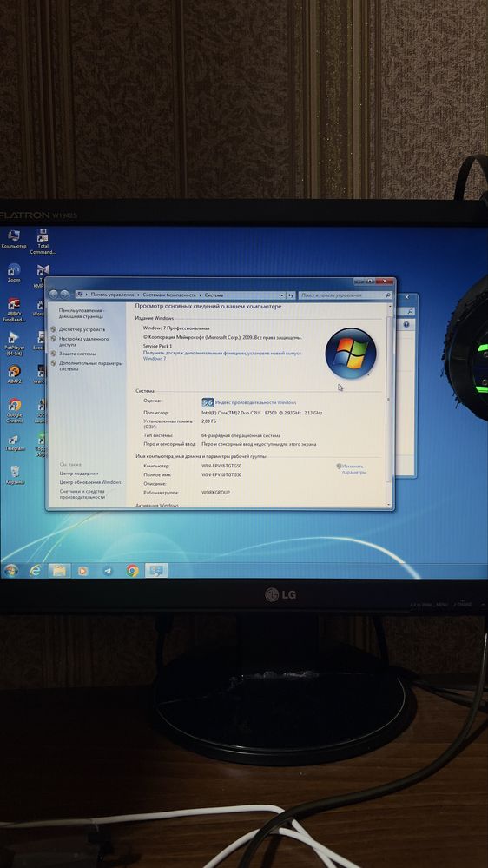This screenshot has width=488, height=868.
Task: Open the File Explorer taskbar icon
Action: click(59, 570)
